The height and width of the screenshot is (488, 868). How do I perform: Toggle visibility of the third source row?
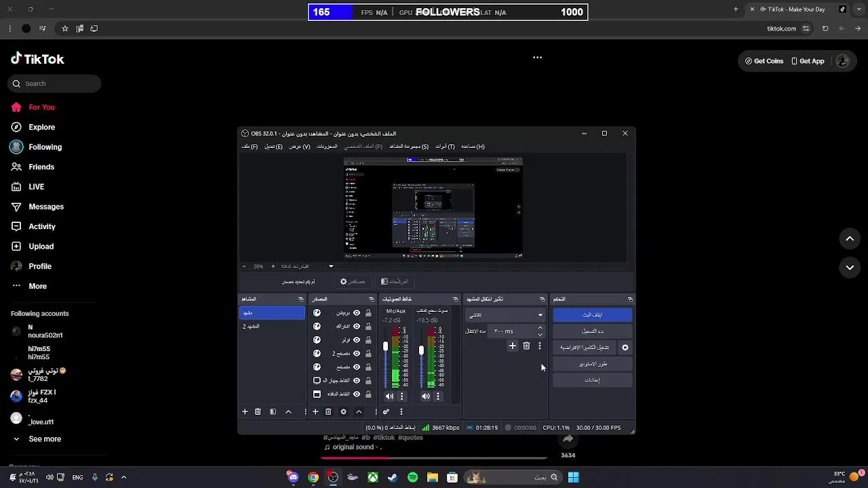click(x=357, y=340)
